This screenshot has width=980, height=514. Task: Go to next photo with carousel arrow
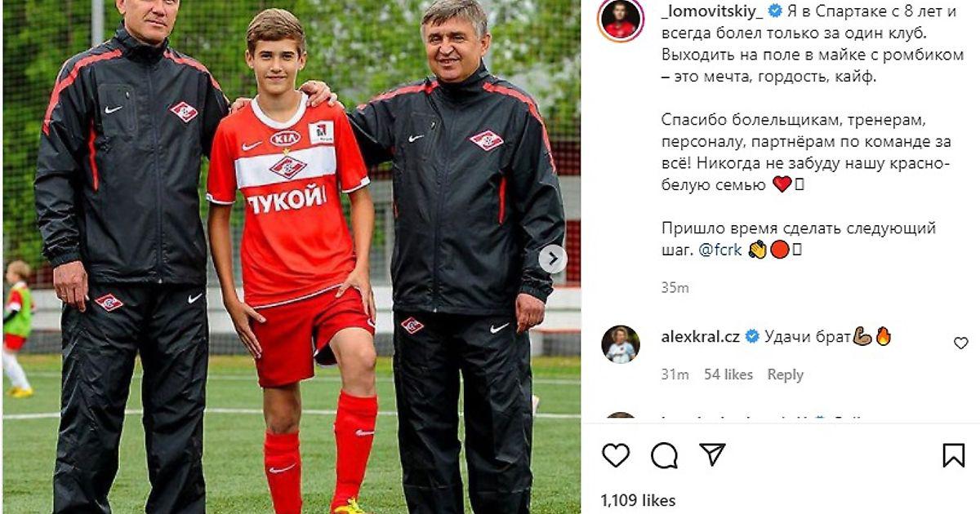(x=553, y=259)
